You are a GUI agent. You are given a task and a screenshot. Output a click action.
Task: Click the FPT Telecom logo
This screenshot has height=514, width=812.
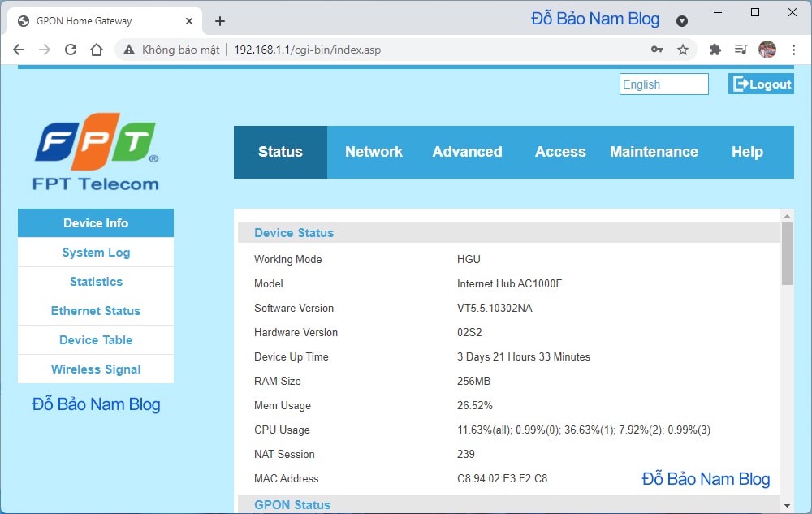click(x=97, y=152)
